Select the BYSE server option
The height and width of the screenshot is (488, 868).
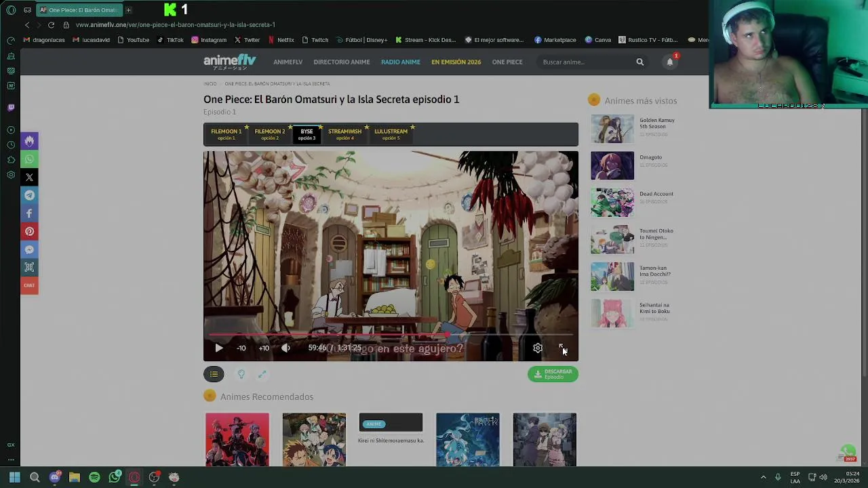[x=307, y=134]
